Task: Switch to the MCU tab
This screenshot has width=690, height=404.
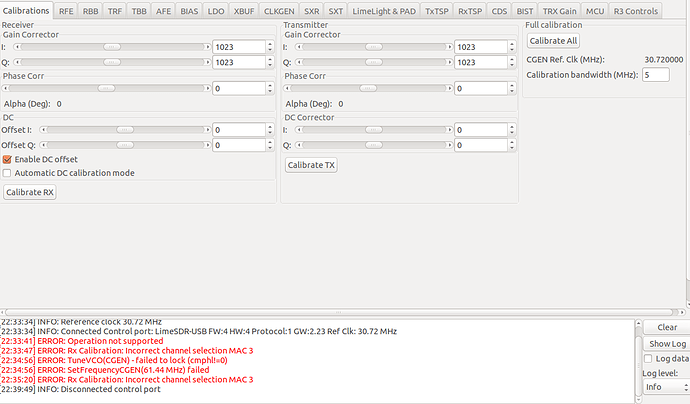Action: (595, 11)
